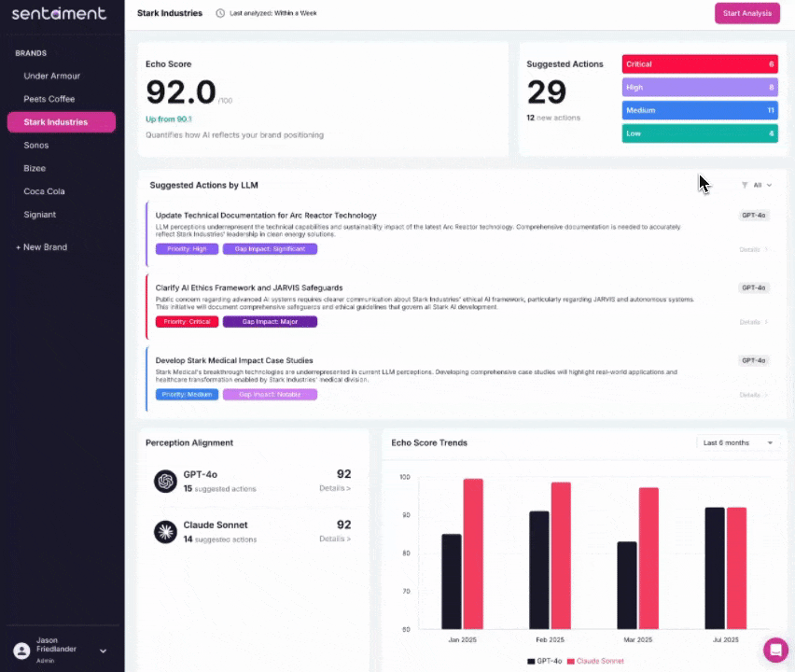Click the High actions bar
The image size is (795, 672).
pyautogui.click(x=700, y=87)
